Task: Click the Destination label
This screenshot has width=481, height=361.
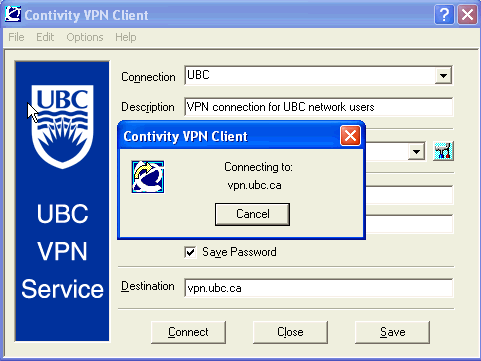Action: [x=148, y=286]
